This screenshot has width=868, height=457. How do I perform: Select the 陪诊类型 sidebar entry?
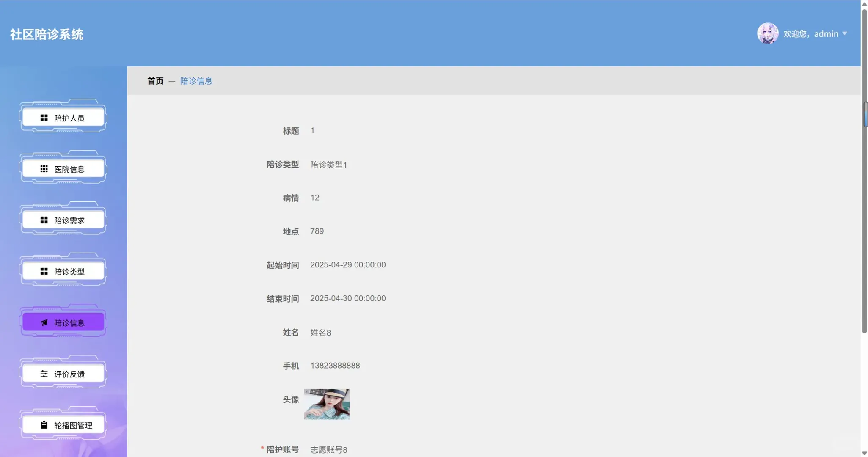tap(63, 271)
